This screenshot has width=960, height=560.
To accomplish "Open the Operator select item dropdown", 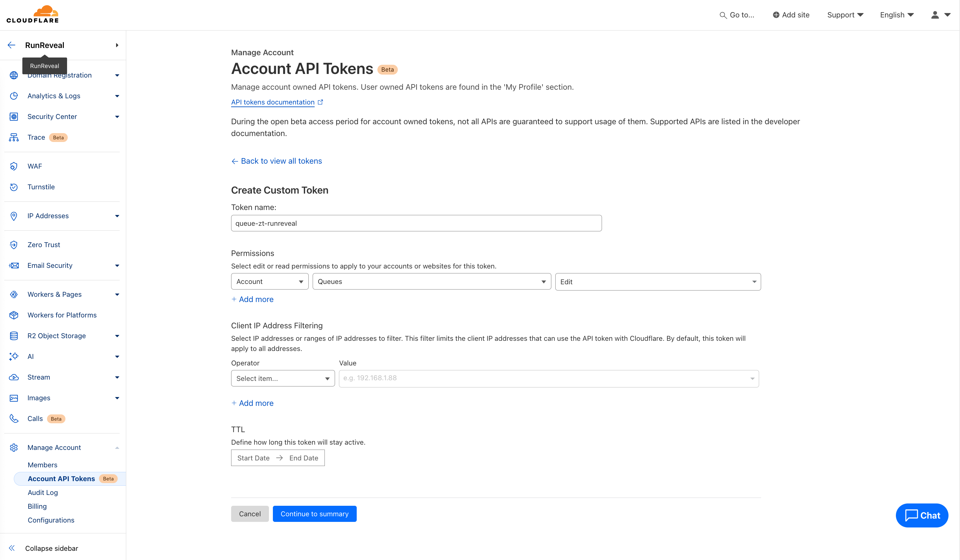I will click(x=283, y=378).
